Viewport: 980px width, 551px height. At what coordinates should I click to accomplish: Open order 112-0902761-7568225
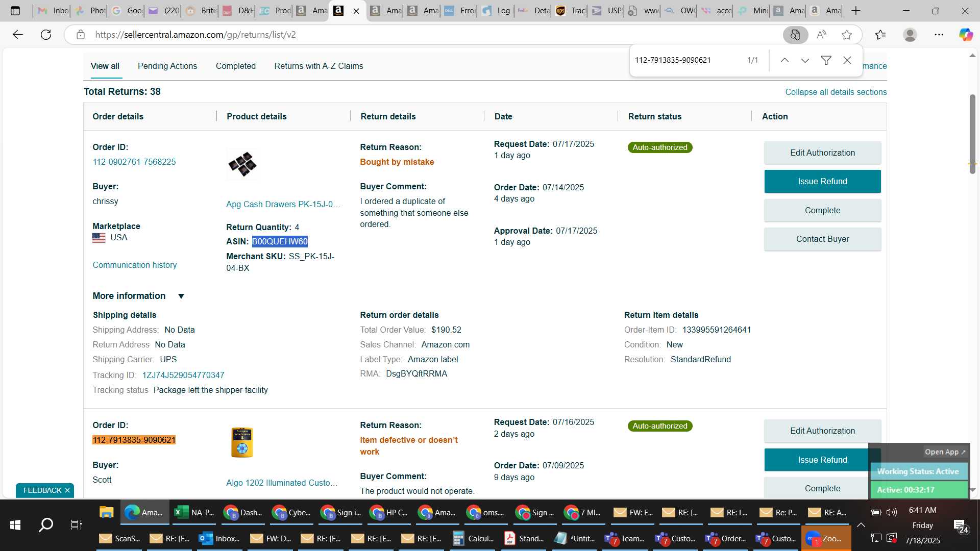coord(134,162)
